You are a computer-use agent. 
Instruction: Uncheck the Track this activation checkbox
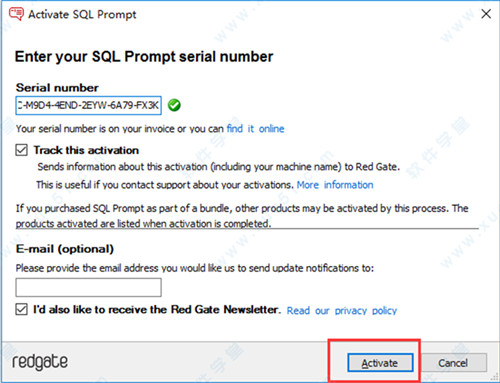point(22,150)
